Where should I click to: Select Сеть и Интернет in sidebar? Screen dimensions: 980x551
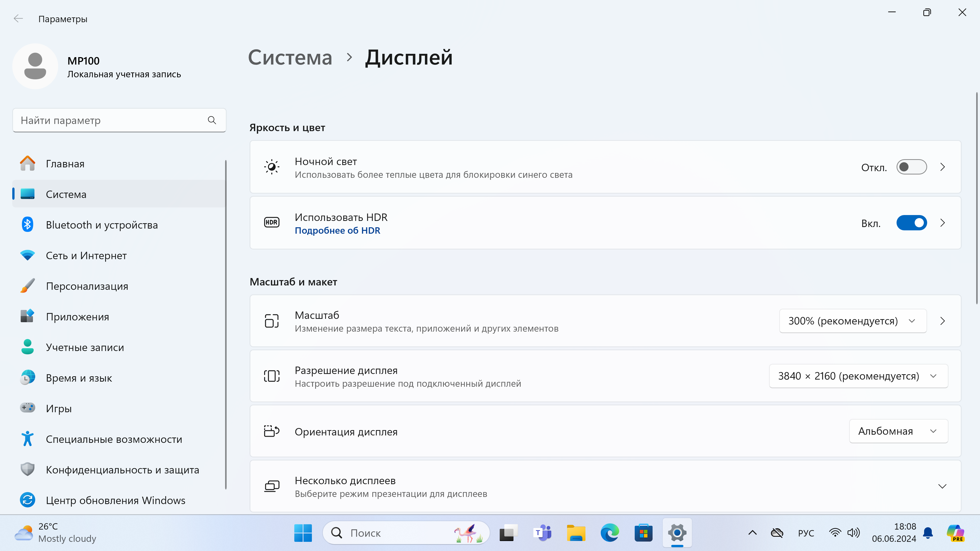click(x=86, y=256)
